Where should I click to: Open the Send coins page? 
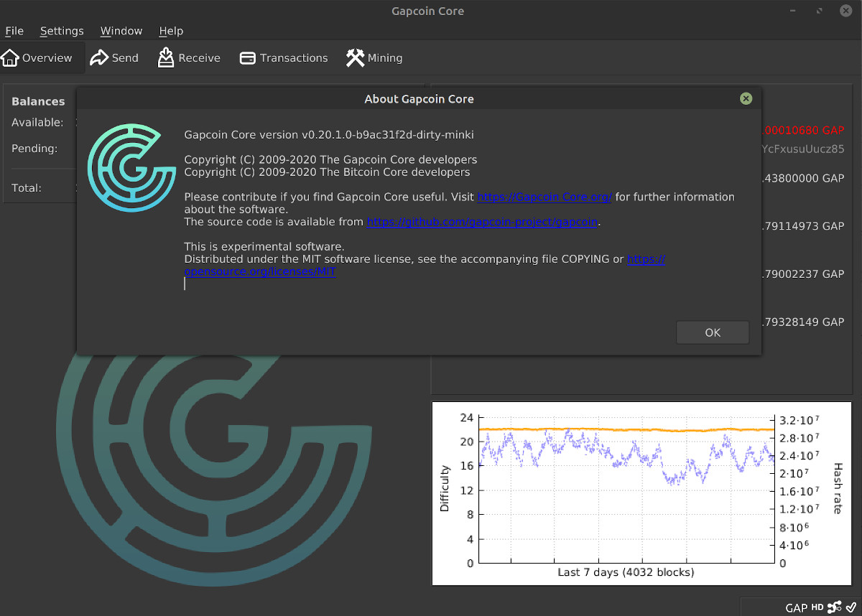pyautogui.click(x=114, y=58)
